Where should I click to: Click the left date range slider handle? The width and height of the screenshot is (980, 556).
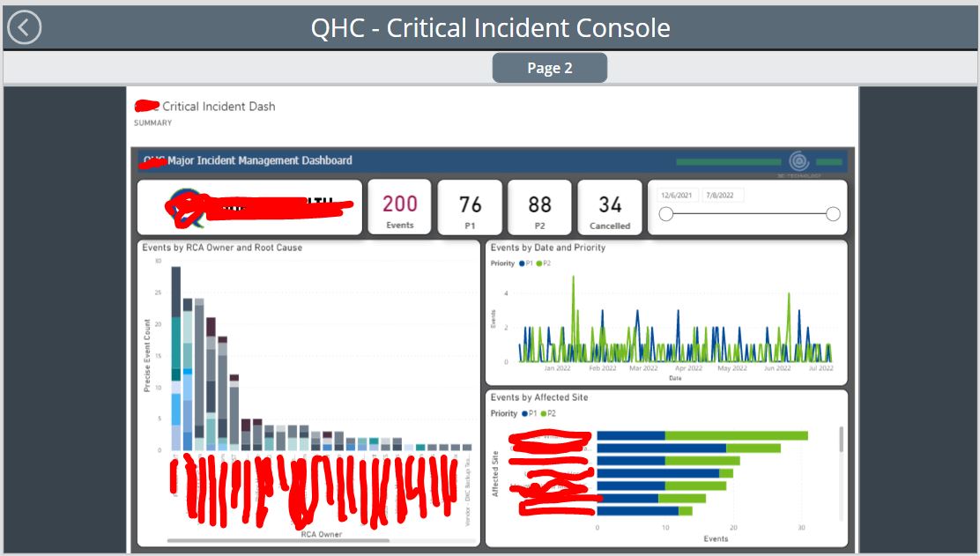[x=668, y=213]
